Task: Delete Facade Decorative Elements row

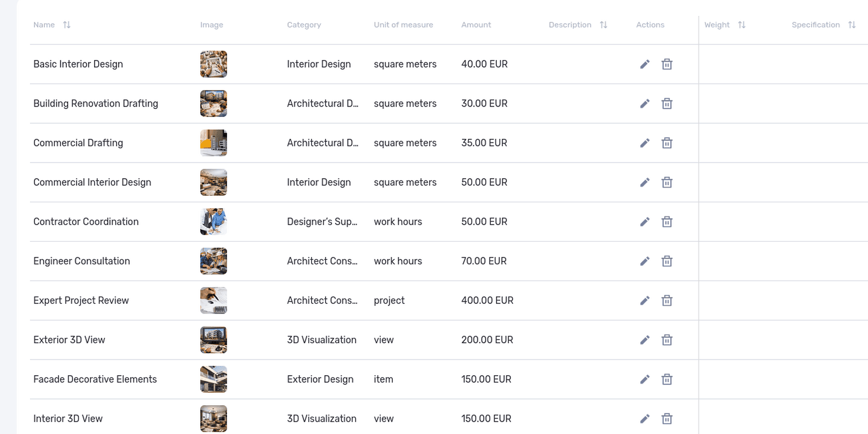Action: tap(667, 379)
